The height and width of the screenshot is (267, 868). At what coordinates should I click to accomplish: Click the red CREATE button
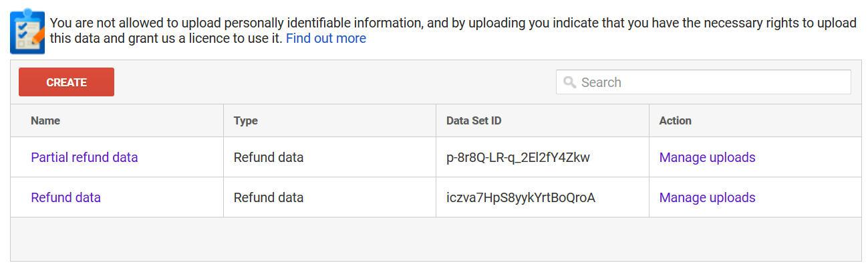[x=66, y=82]
